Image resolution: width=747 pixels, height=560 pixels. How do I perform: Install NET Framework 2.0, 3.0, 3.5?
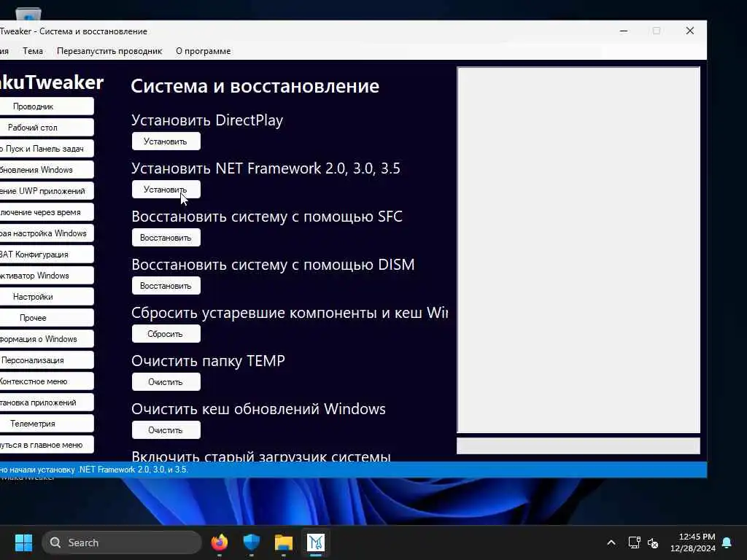click(x=166, y=190)
